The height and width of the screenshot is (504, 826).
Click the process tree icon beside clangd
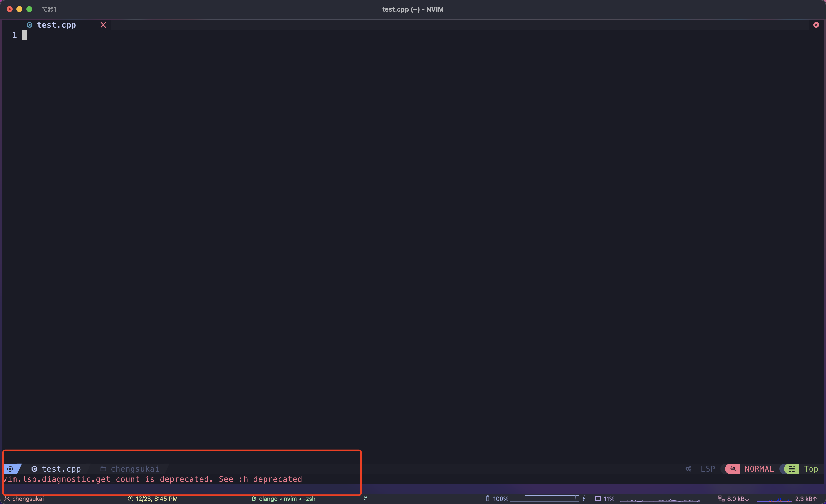[x=254, y=499]
